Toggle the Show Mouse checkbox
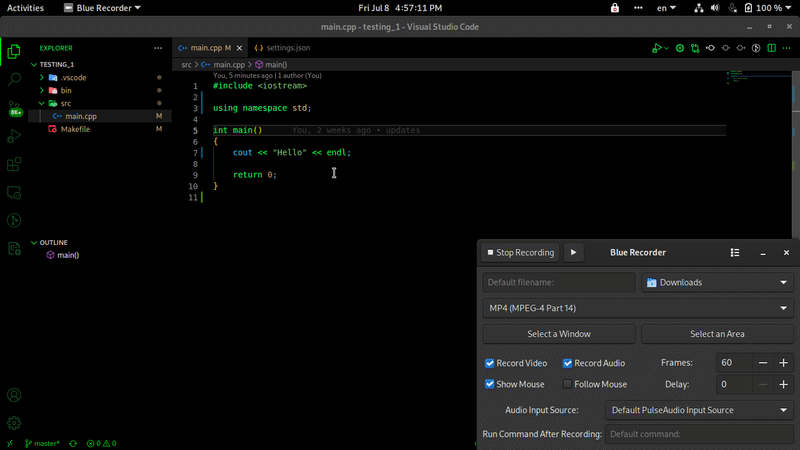The width and height of the screenshot is (800, 450). [489, 384]
